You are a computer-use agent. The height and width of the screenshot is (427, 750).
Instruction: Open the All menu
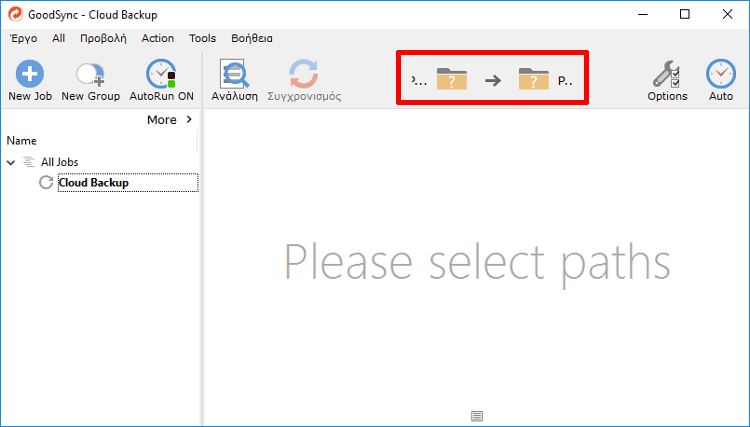(x=58, y=38)
